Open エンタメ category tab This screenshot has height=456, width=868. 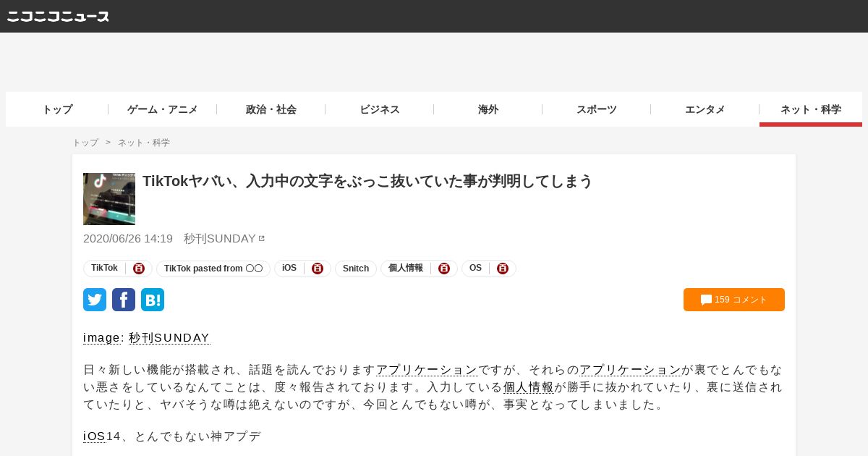705,109
